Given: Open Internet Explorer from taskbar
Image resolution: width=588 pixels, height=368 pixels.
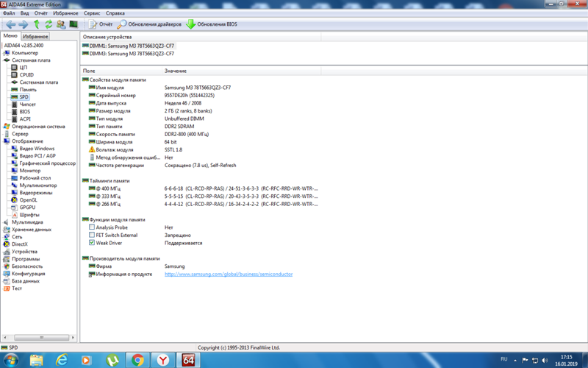Looking at the screenshot, I should [x=61, y=361].
